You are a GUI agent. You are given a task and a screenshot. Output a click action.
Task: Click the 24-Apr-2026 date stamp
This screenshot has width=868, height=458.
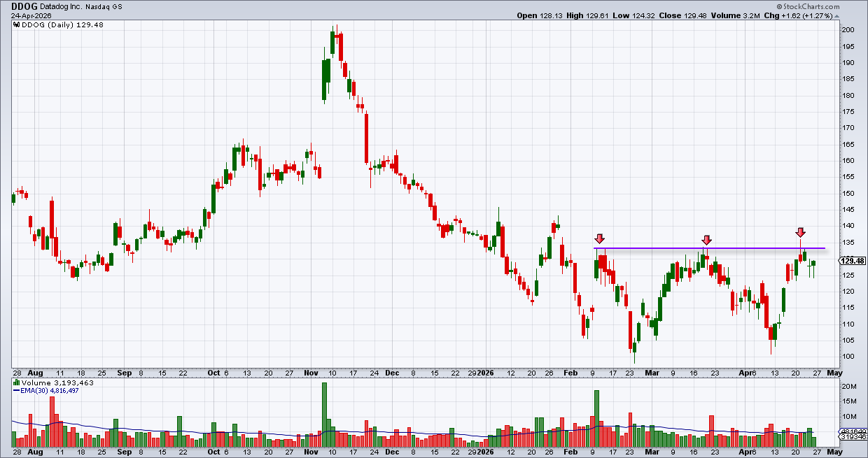pyautogui.click(x=33, y=15)
